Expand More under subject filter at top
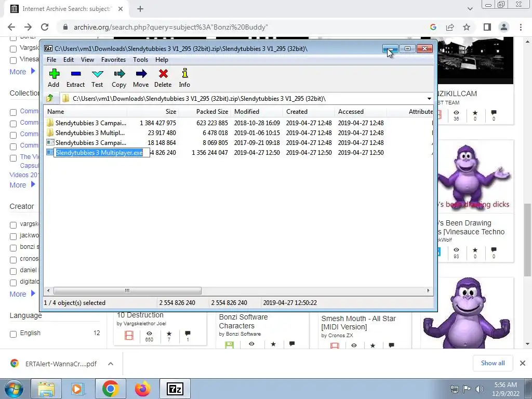The image size is (532, 399). click(22, 72)
